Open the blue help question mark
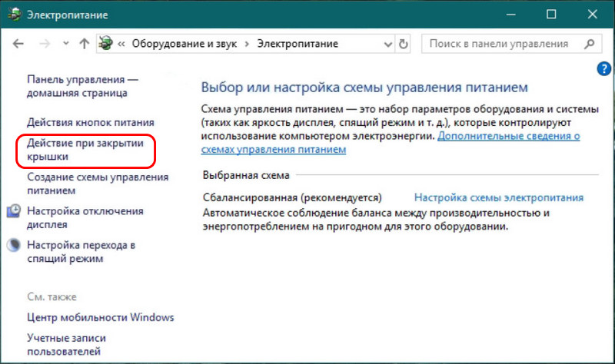615x364 pixels. tap(603, 70)
